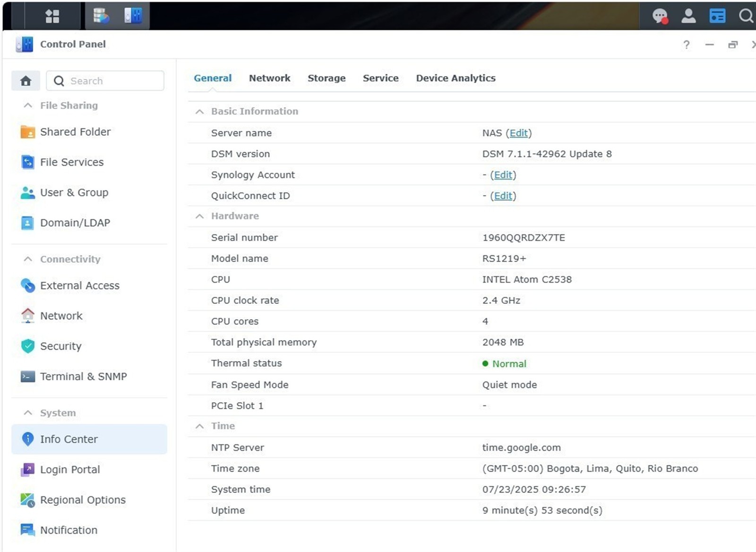Image resolution: width=756 pixels, height=552 pixels.
Task: Open the user account options icon
Action: [x=688, y=16]
